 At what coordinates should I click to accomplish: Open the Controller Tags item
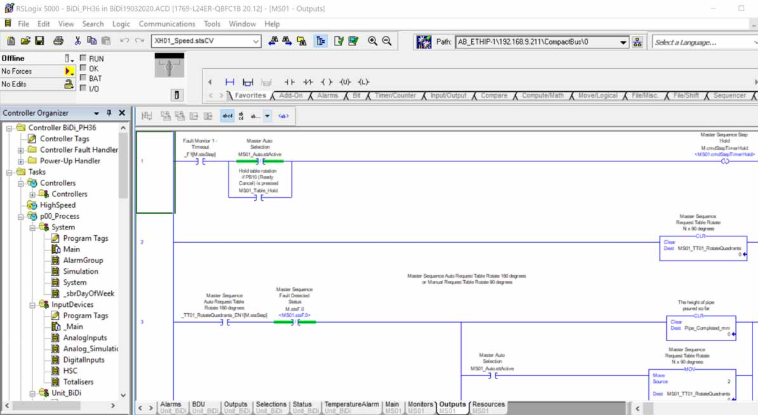[x=64, y=139]
